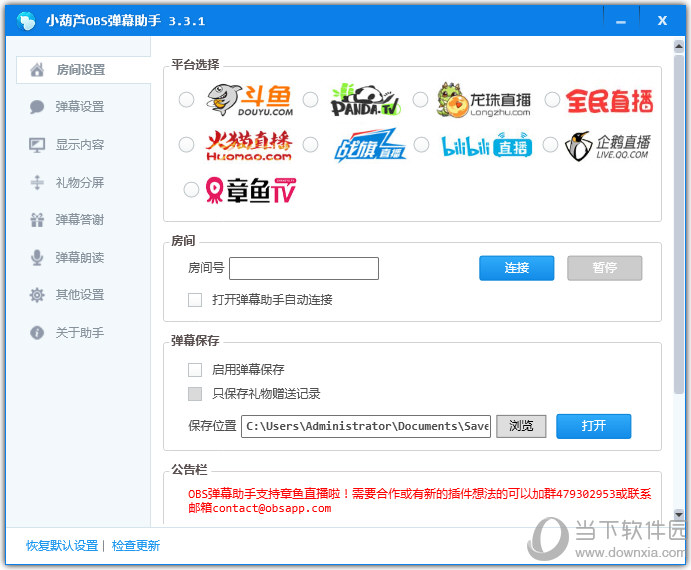Image resolution: width=691 pixels, height=570 pixels.
Task: Select the 龙珠直播 radio button
Action: tap(420, 100)
